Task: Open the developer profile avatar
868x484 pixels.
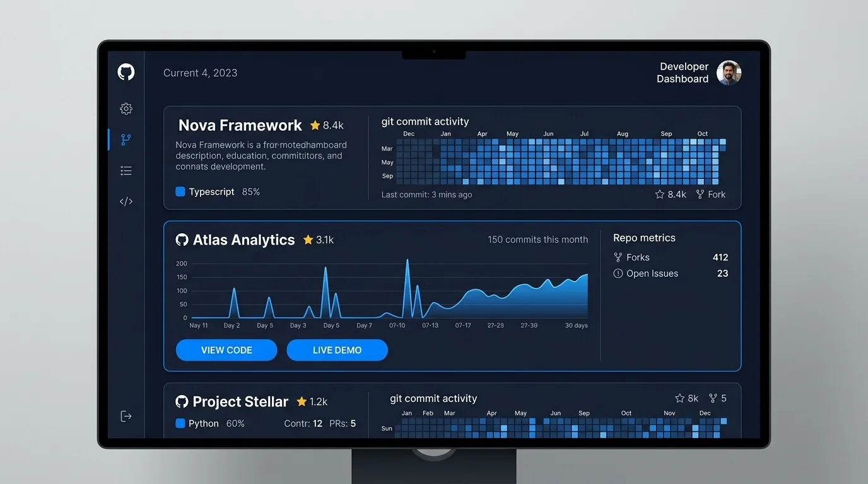Action: (x=729, y=73)
